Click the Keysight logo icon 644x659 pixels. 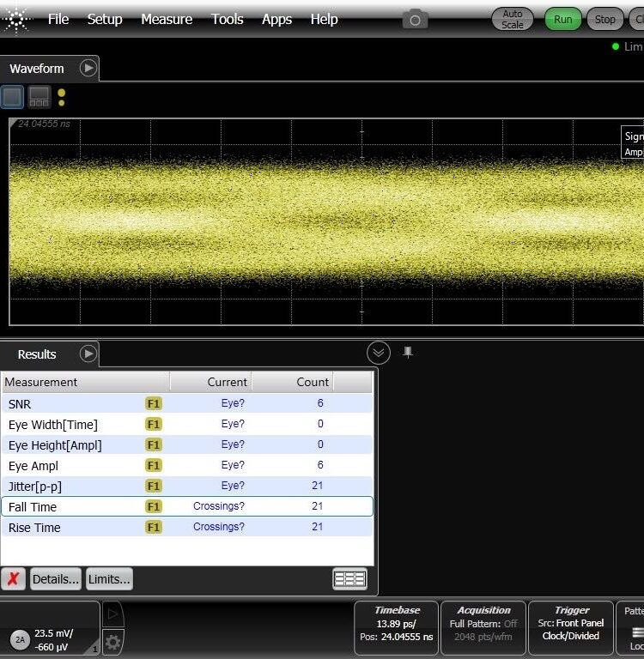15,18
